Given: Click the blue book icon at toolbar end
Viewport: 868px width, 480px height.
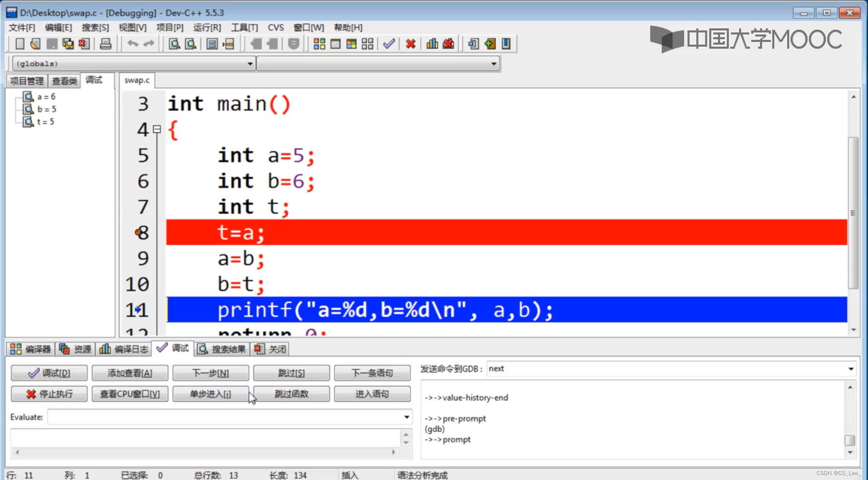Looking at the screenshot, I should pyautogui.click(x=506, y=44).
